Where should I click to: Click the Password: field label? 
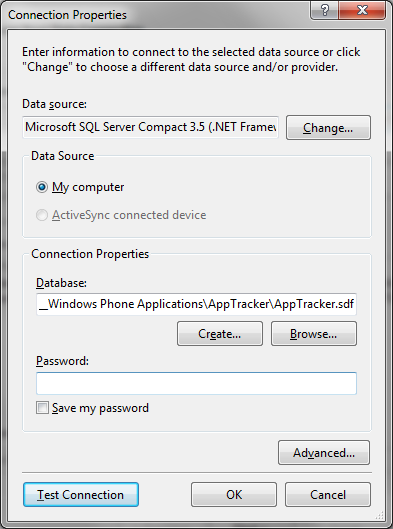tap(62, 361)
